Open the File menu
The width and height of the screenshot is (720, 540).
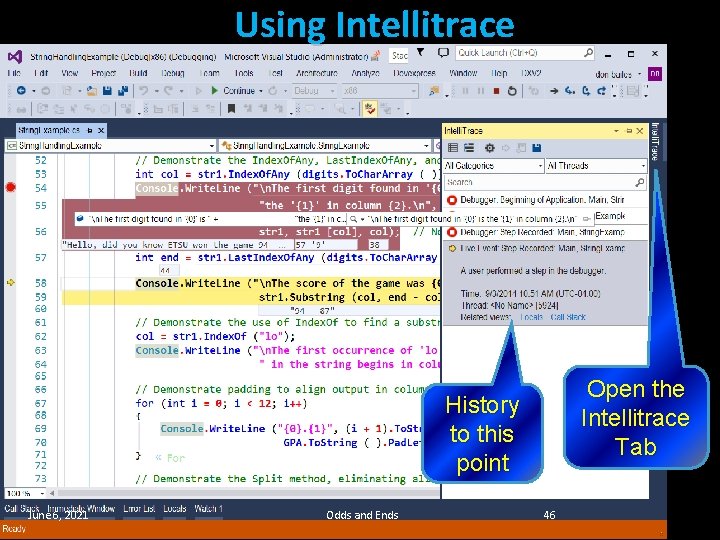tap(14, 73)
